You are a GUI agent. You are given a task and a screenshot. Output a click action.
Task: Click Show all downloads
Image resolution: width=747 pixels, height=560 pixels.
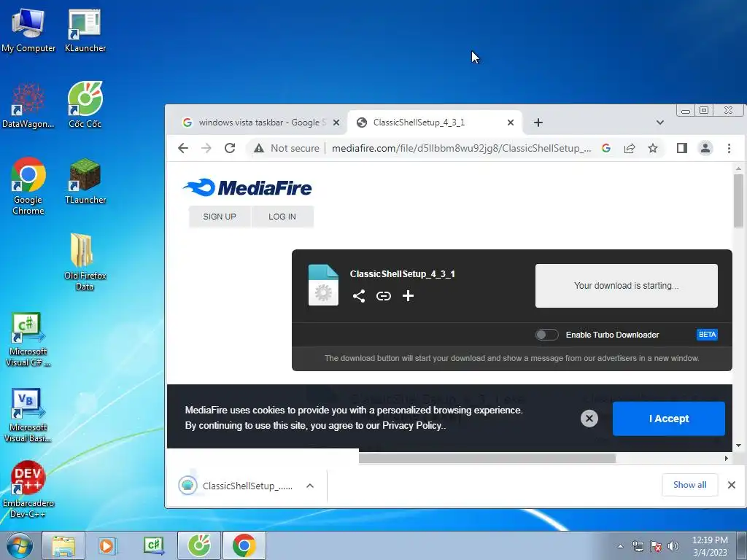pyautogui.click(x=689, y=485)
